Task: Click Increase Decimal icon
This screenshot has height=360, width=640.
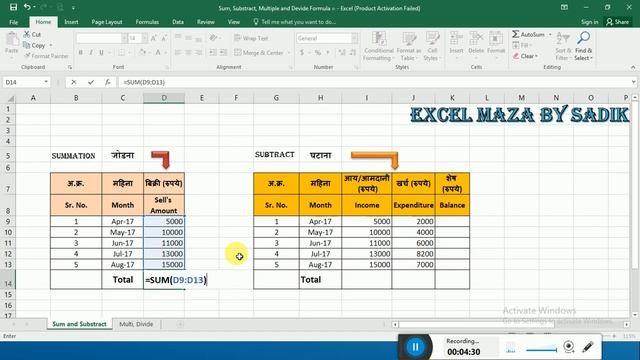Action: click(x=342, y=52)
